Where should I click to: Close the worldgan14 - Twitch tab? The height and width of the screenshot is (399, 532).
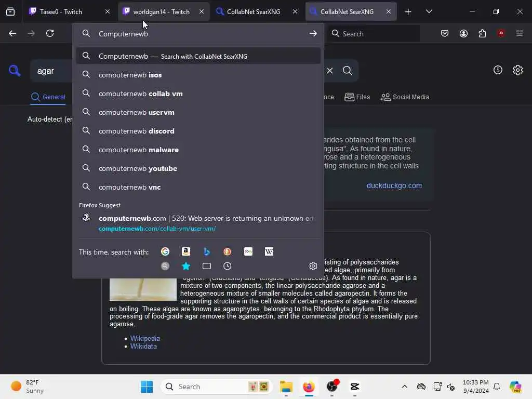point(202,12)
